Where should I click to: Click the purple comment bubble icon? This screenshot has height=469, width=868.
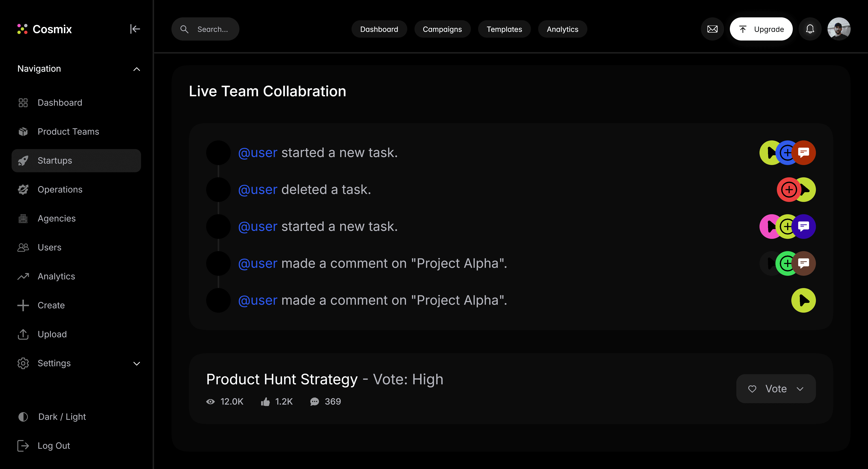pos(804,226)
